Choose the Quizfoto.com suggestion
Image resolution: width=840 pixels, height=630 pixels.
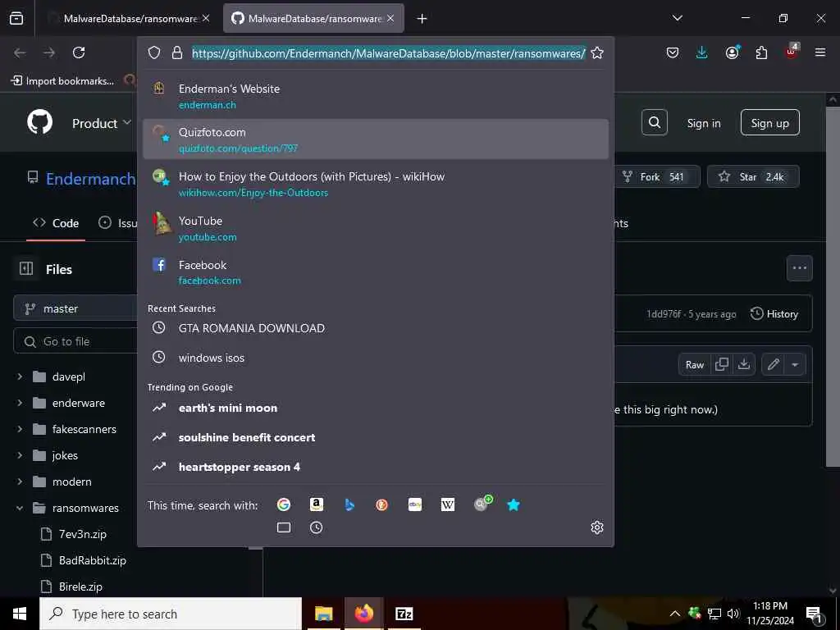(x=376, y=139)
